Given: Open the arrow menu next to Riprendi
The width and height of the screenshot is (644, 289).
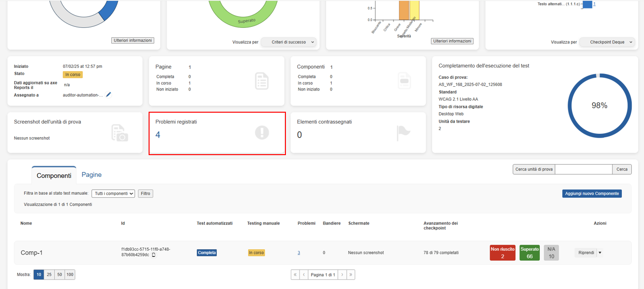Looking at the screenshot, I should (x=600, y=253).
